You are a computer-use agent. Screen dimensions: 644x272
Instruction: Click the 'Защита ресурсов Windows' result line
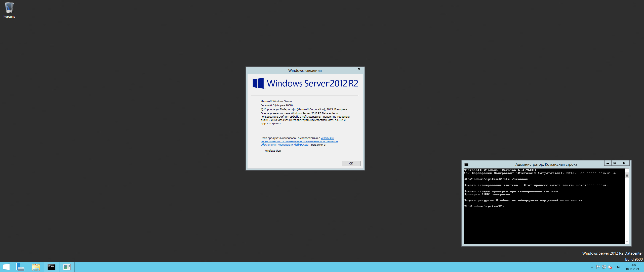pyautogui.click(x=524, y=200)
